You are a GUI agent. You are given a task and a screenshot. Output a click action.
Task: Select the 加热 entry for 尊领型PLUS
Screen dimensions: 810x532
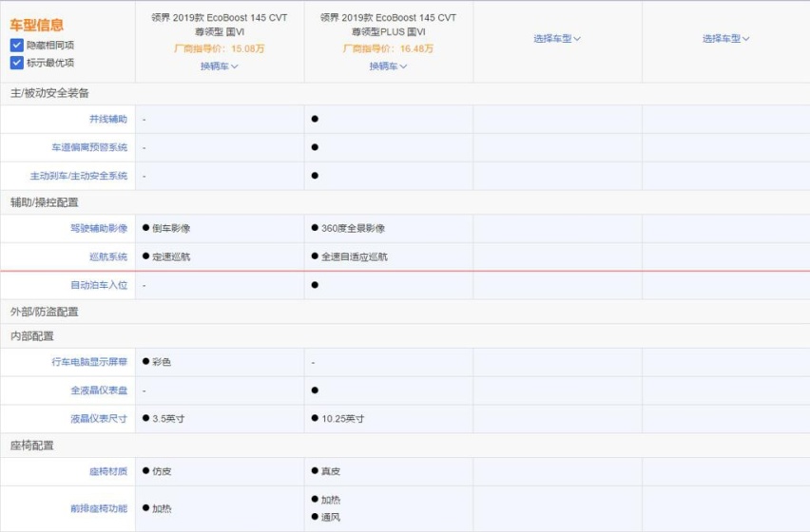point(325,500)
